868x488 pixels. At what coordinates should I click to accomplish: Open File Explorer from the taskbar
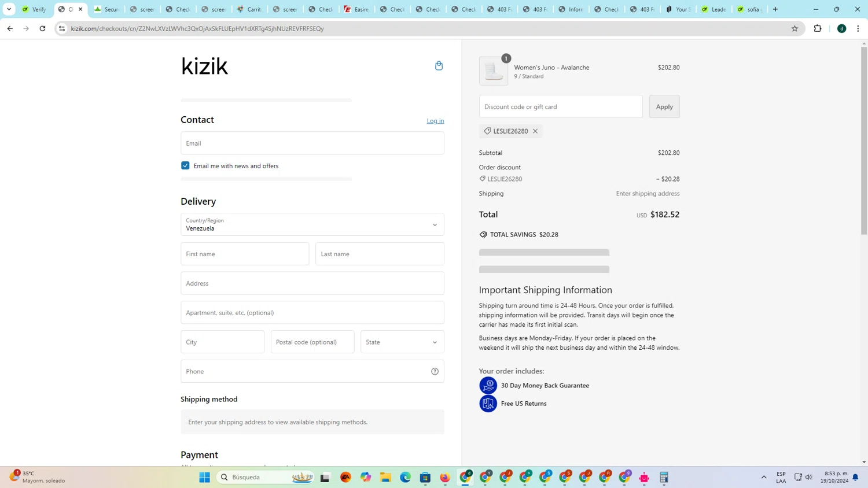(385, 477)
